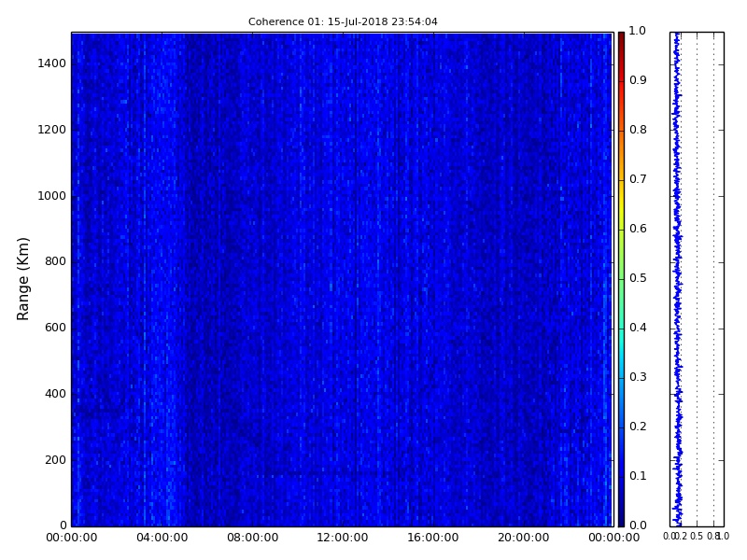Click the 600 range tick label
This screenshot has height=560, width=747.
tap(55, 328)
